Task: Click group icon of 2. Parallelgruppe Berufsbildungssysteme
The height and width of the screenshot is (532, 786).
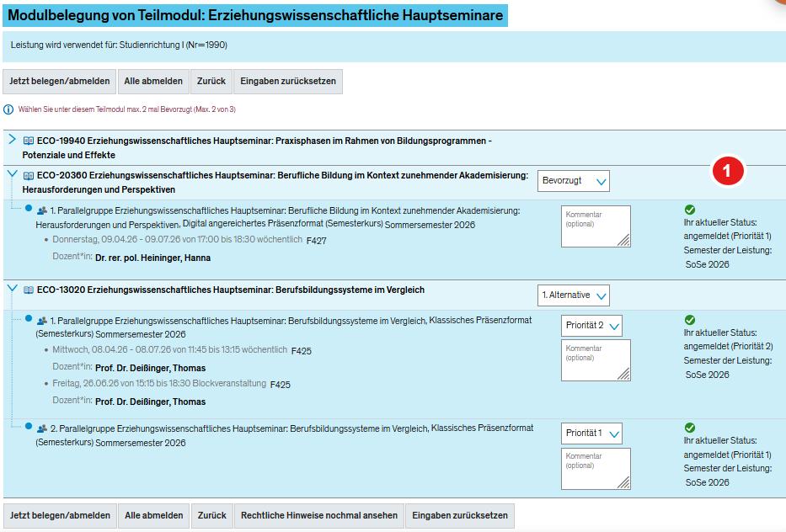Action: click(x=42, y=428)
